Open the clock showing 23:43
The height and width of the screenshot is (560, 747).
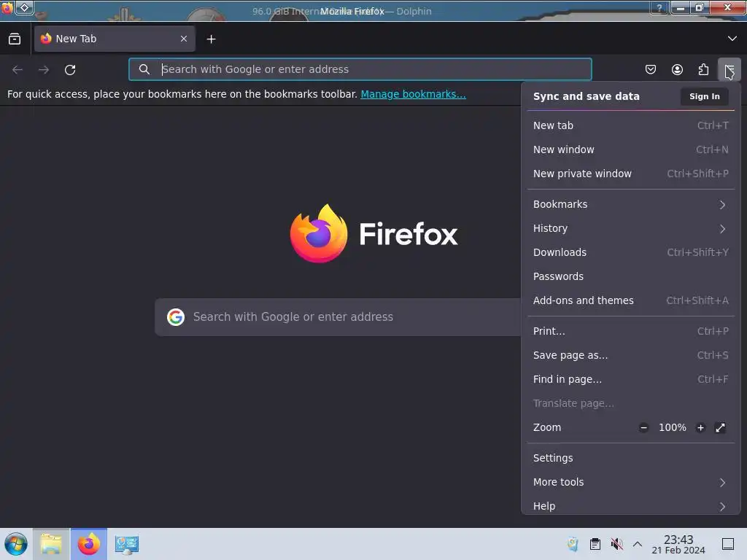click(678, 544)
